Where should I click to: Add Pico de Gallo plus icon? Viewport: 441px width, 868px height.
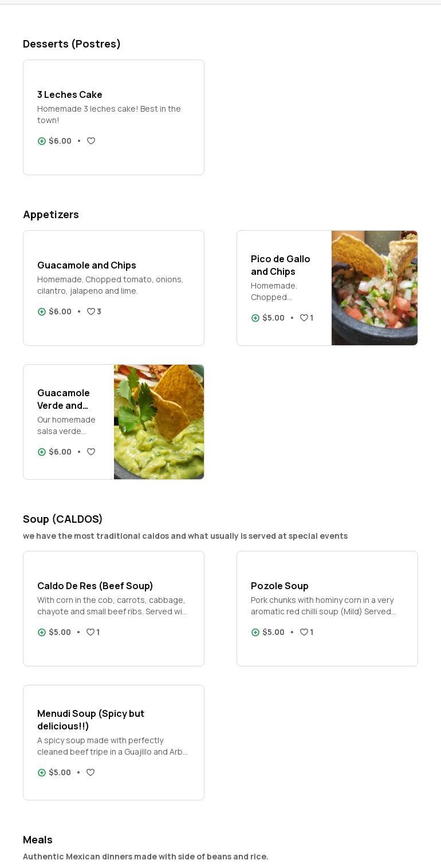tap(255, 318)
